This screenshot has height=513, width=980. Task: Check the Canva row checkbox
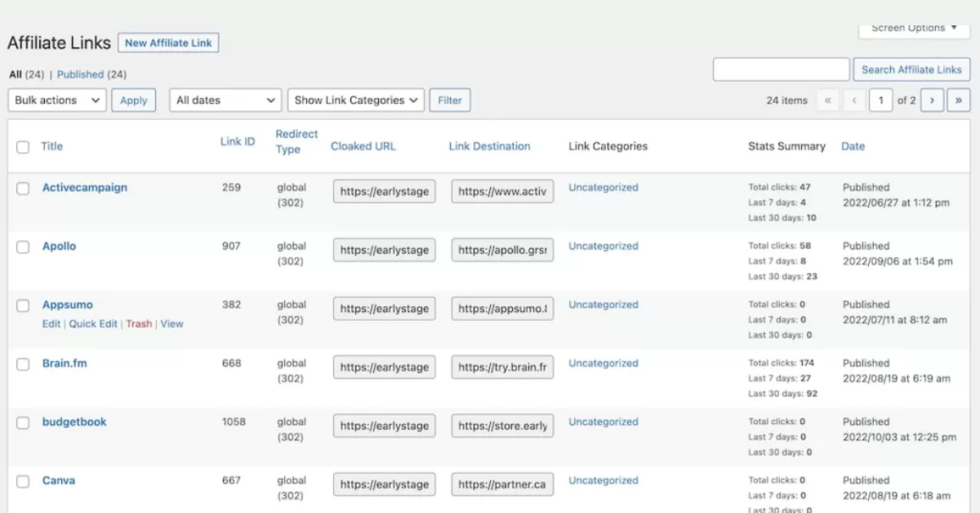(23, 481)
